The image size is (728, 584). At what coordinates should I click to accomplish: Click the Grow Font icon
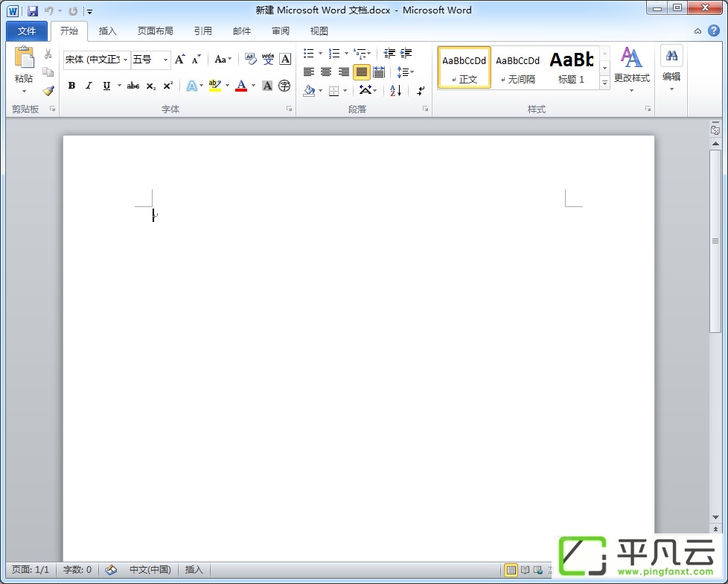tap(179, 59)
